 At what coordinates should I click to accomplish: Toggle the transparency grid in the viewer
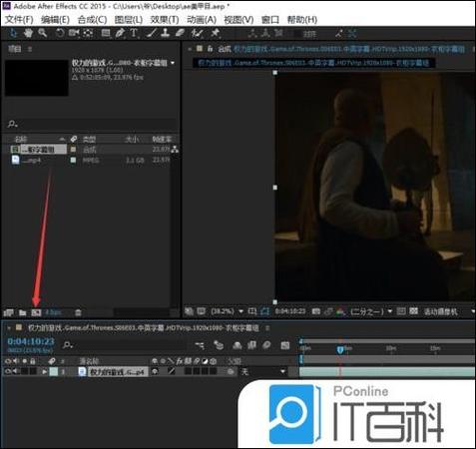coord(413,311)
